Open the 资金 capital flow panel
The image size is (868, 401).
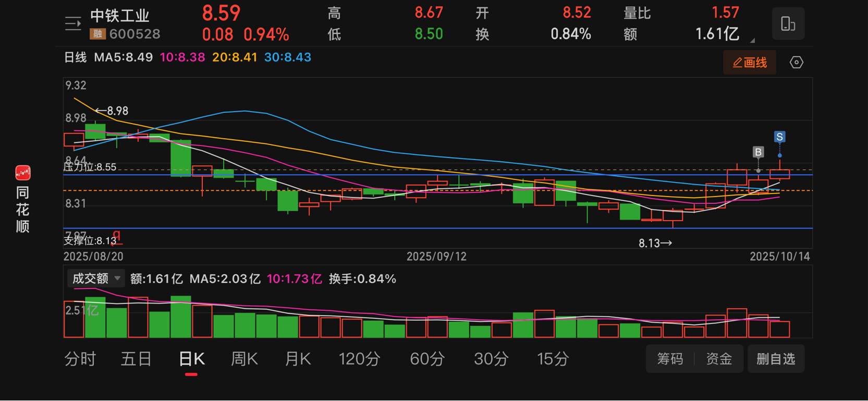[719, 359]
